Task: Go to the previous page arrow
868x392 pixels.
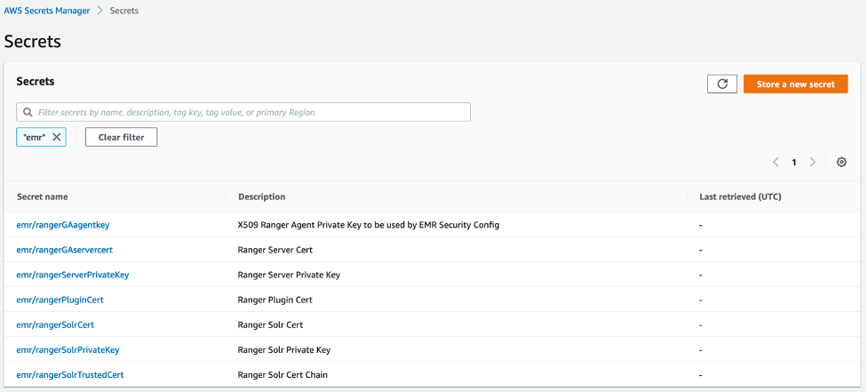Action: click(776, 163)
